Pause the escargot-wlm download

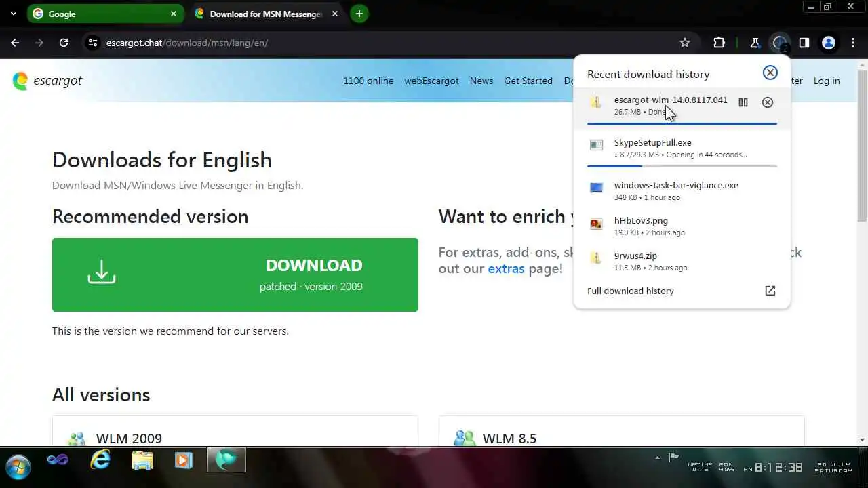(743, 102)
